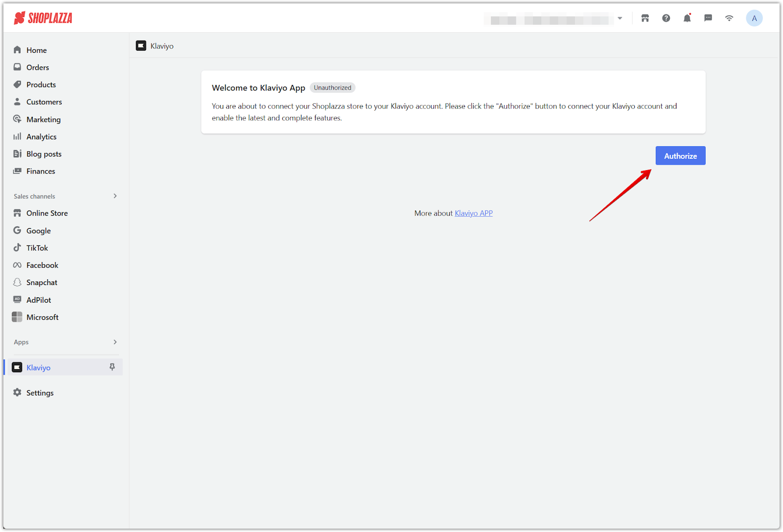This screenshot has width=783, height=532.
Task: Click the Online Store shop icon
Action: 17,213
